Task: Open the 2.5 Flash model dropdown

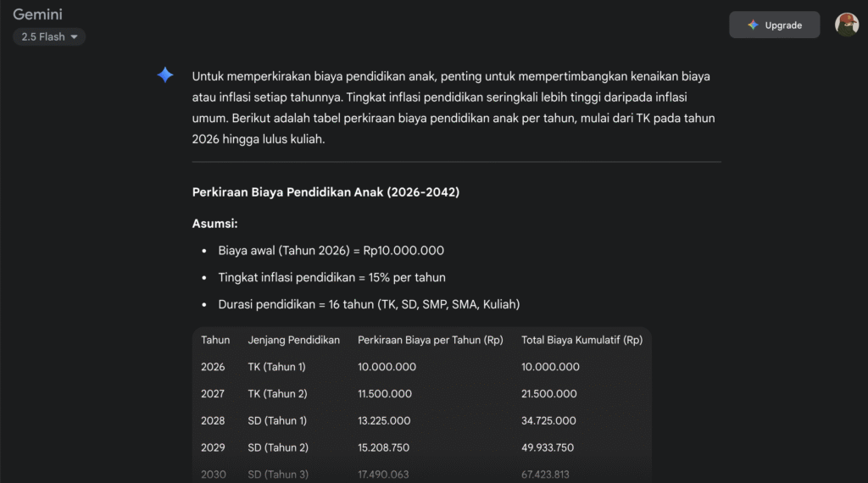Action: pyautogui.click(x=49, y=37)
